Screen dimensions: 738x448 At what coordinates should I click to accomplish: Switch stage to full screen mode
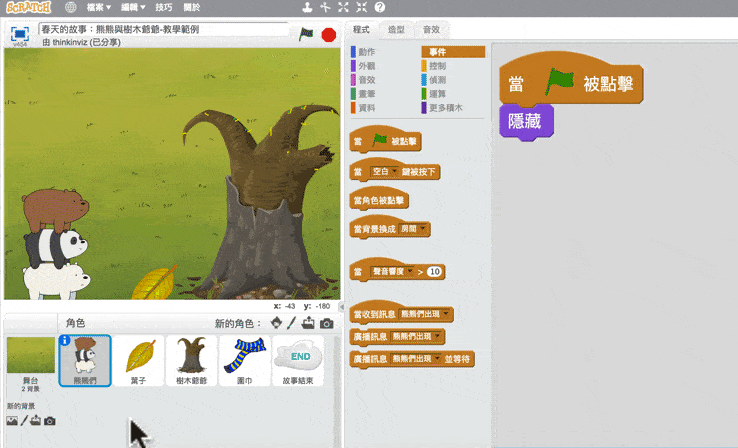(20, 35)
